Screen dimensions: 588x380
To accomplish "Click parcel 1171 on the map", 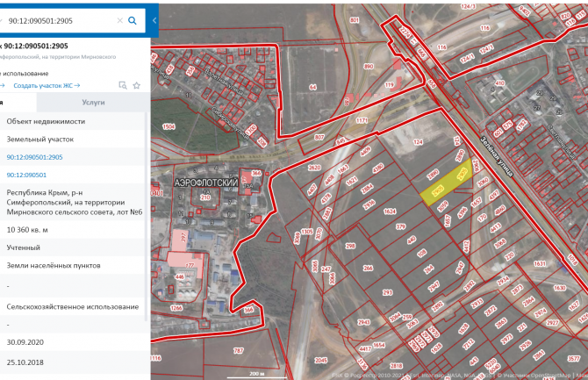I will [362, 121].
